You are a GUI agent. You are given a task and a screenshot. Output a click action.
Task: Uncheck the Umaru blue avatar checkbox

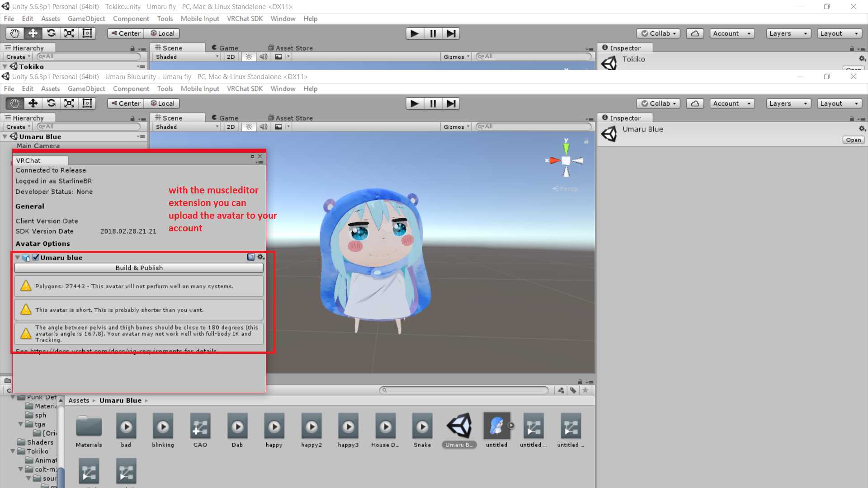pyautogui.click(x=36, y=258)
